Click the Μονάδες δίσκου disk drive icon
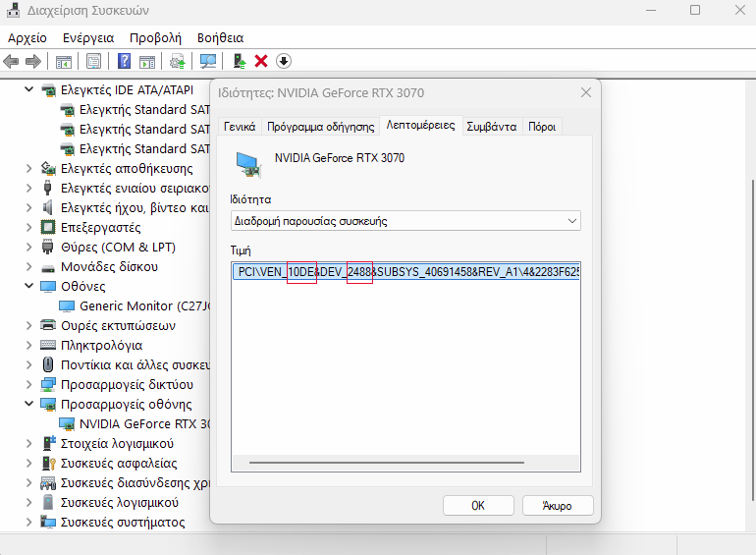 (48, 267)
